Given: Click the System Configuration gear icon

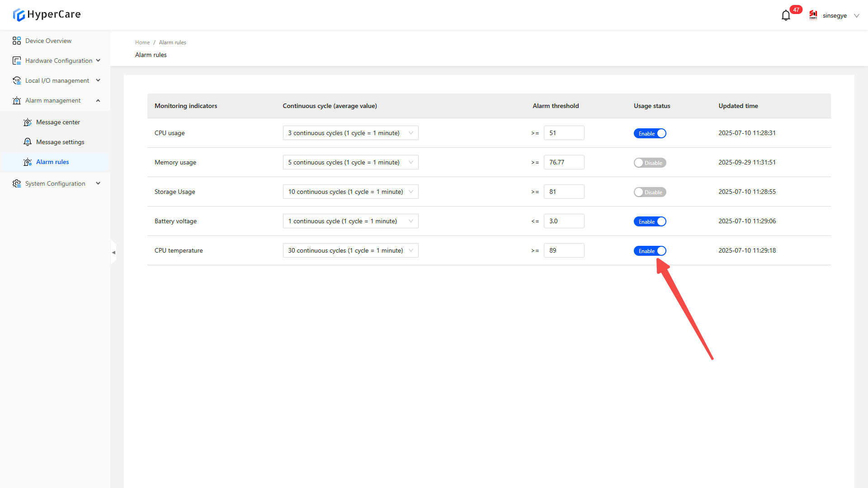Looking at the screenshot, I should coord(17,183).
